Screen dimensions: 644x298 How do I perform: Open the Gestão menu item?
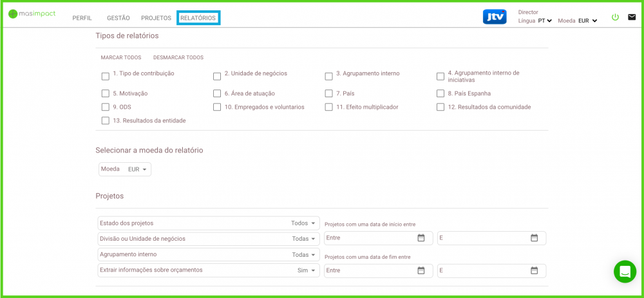[x=118, y=18]
